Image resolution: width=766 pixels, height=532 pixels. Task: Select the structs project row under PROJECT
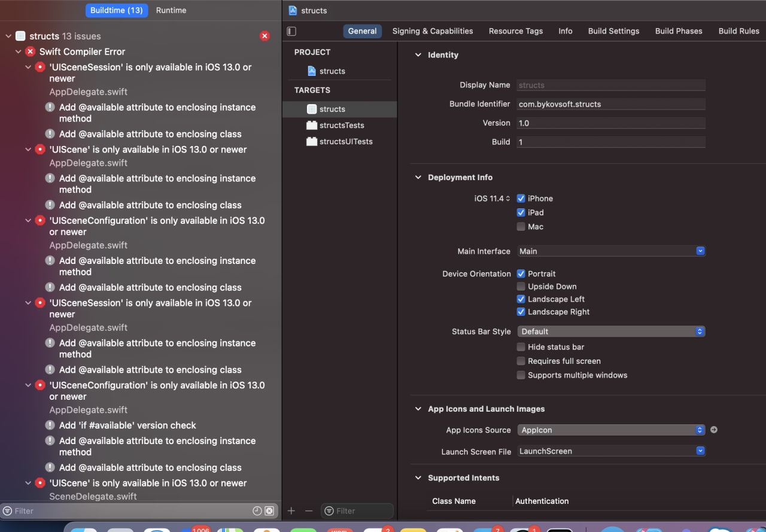click(x=339, y=71)
